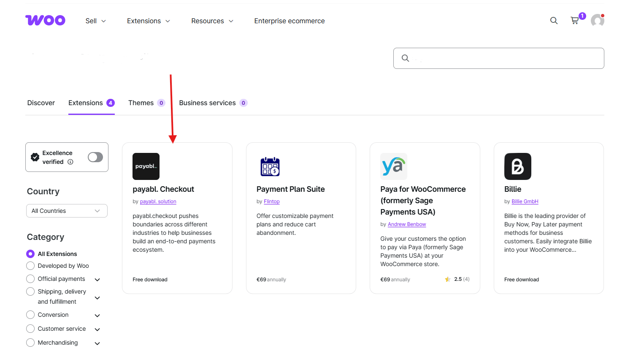This screenshot has width=644, height=351.
Task: Expand the Customer service subcategories chevron
Action: tap(97, 329)
